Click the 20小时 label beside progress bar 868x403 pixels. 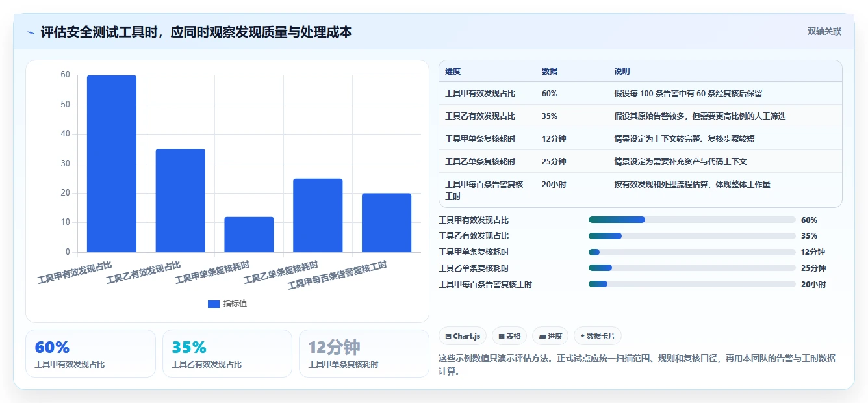(x=813, y=284)
